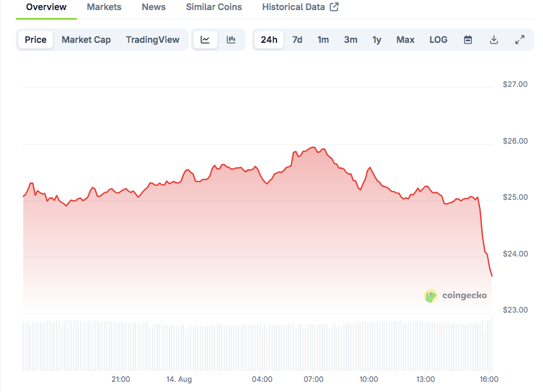The width and height of the screenshot is (543, 392).
Task: Open the News tab
Action: tap(154, 7)
